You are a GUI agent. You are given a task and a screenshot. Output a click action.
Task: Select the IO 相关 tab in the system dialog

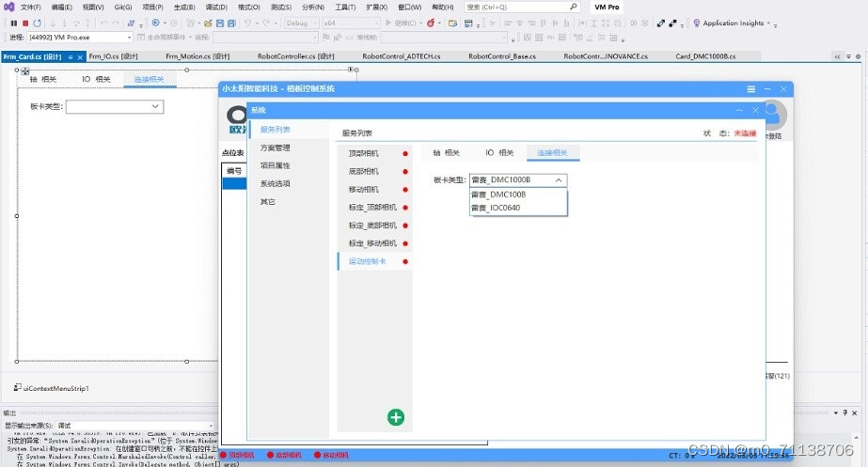click(x=499, y=153)
